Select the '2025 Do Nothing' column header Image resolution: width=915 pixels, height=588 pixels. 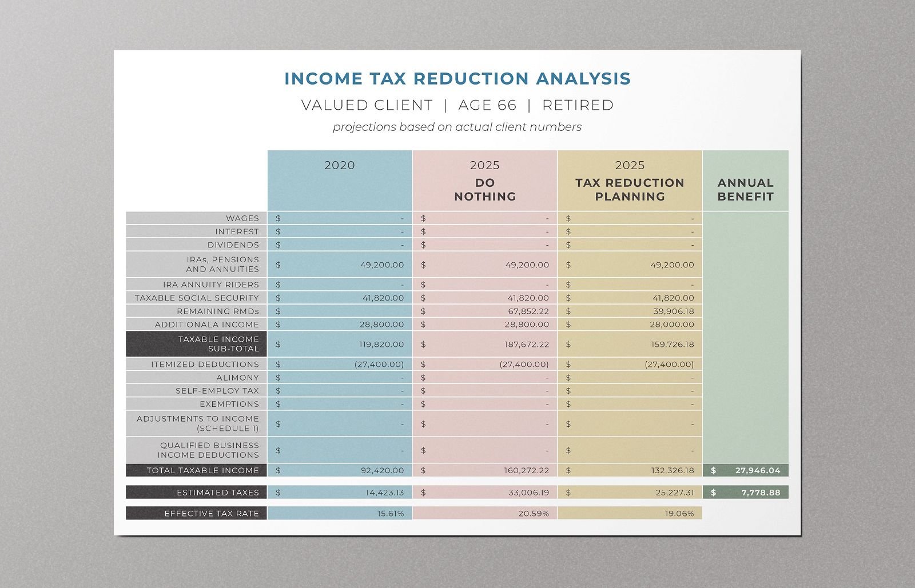(485, 181)
